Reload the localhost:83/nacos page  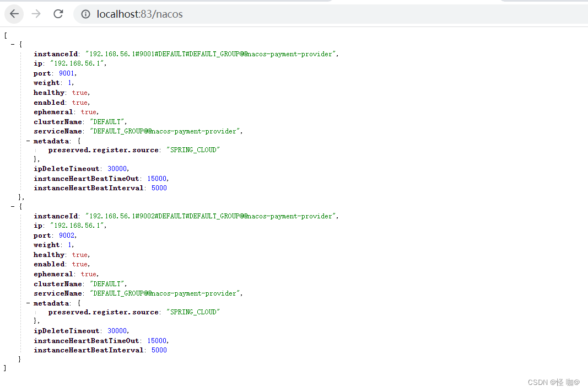point(58,14)
